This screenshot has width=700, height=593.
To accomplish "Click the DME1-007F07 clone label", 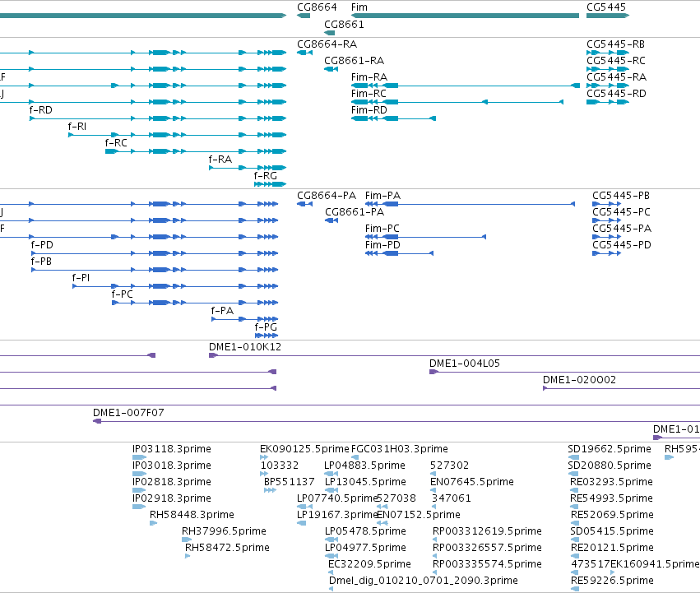I will tap(128, 413).
